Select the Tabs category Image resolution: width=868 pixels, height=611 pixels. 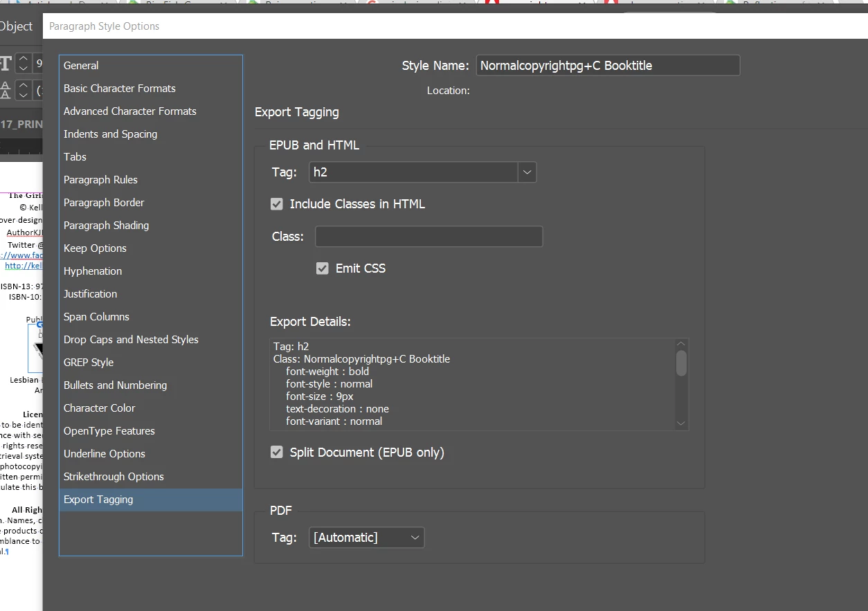151,157
